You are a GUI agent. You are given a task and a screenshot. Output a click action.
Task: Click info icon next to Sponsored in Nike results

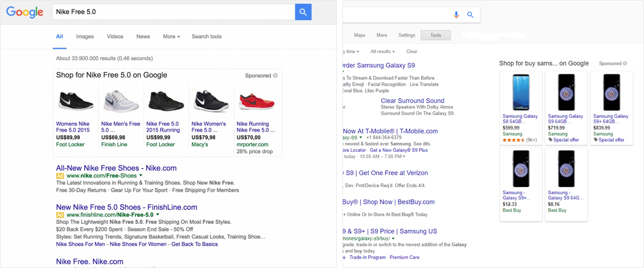pyautogui.click(x=275, y=76)
